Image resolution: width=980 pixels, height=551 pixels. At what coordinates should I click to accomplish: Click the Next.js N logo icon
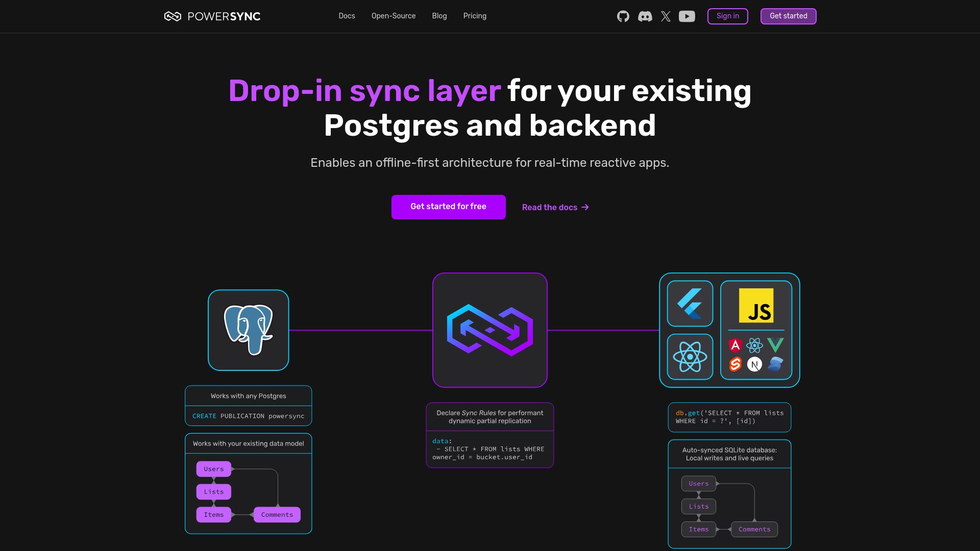(x=754, y=364)
